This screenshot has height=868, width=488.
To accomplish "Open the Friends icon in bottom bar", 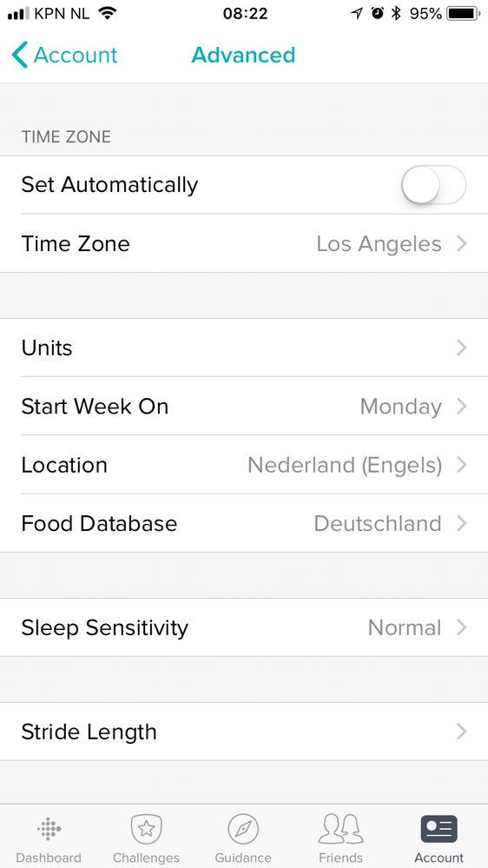I will tap(340, 829).
